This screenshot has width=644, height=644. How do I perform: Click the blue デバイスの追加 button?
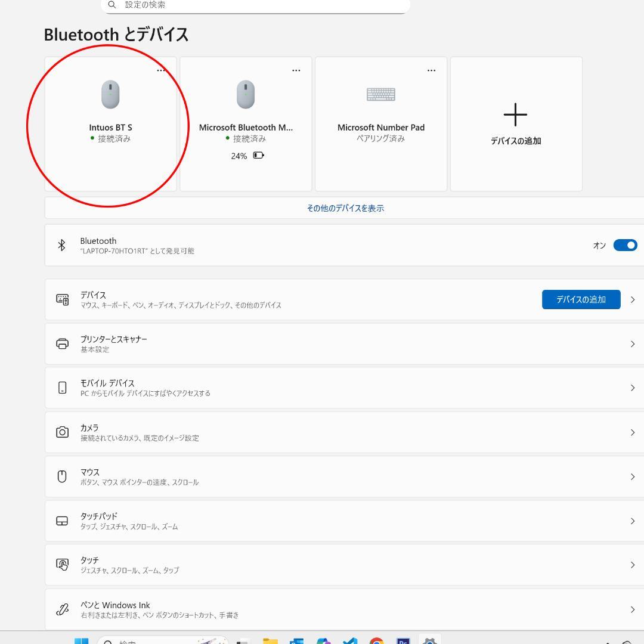tap(581, 299)
